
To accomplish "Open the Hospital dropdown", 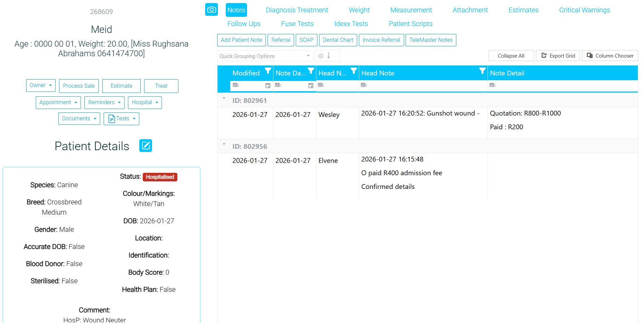I will coord(145,103).
